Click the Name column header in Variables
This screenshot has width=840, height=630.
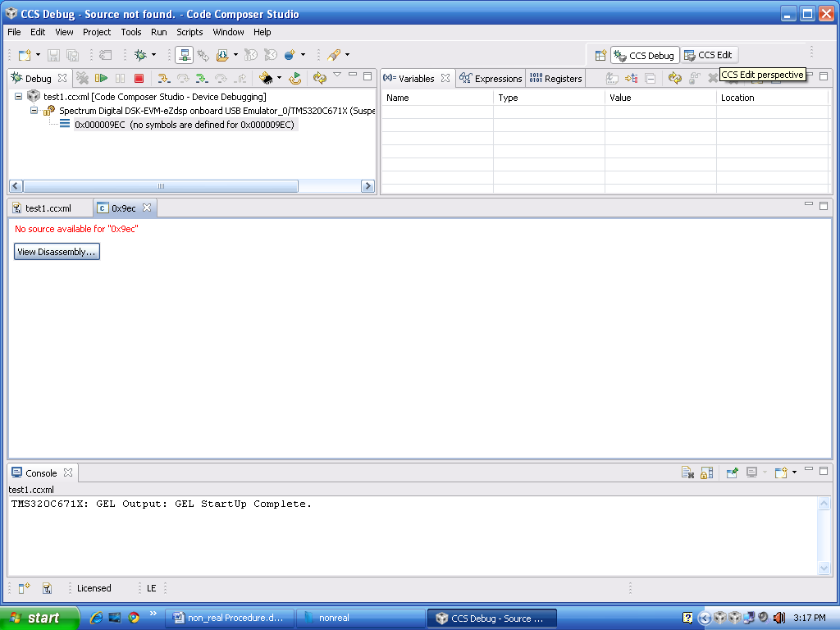pyautogui.click(x=437, y=98)
